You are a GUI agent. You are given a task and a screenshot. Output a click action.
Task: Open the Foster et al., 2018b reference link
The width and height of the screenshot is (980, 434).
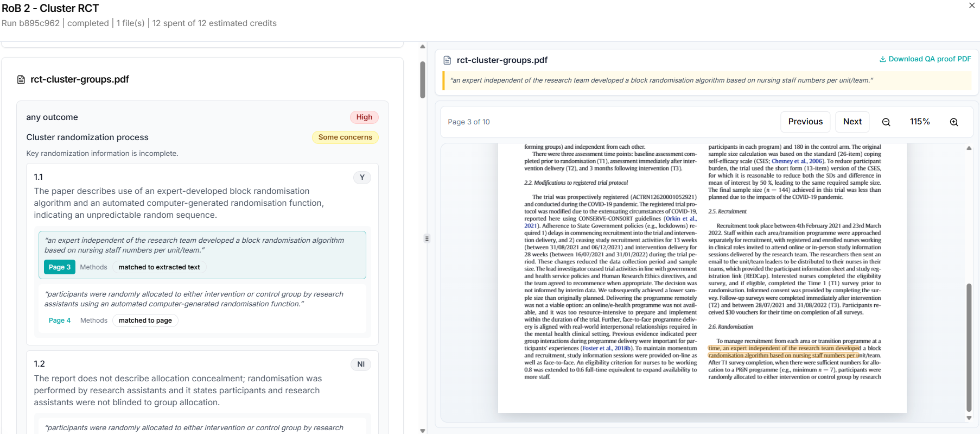(x=606, y=349)
